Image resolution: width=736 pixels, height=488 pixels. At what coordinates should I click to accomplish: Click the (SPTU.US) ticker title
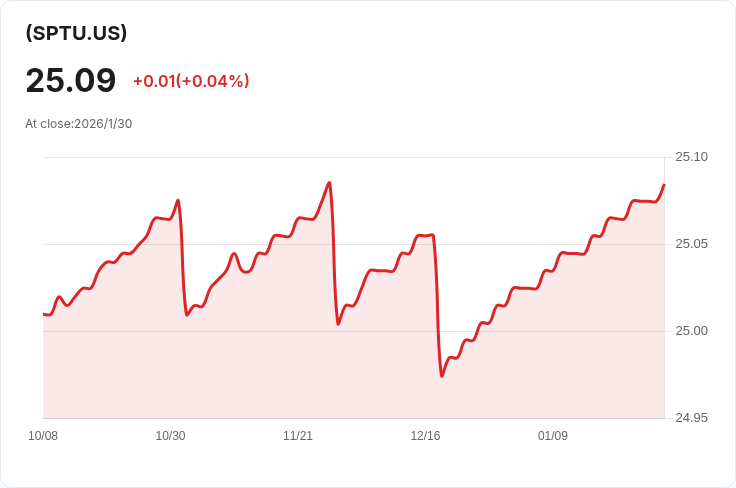(x=76, y=33)
